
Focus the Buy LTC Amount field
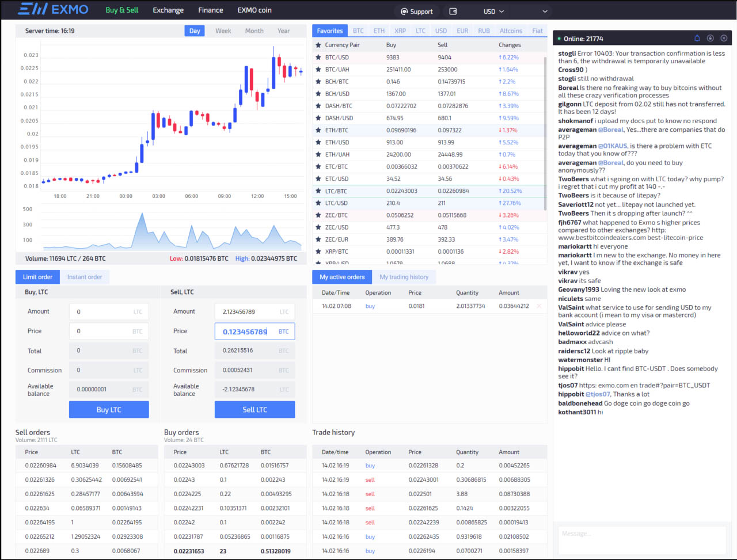[x=109, y=311]
